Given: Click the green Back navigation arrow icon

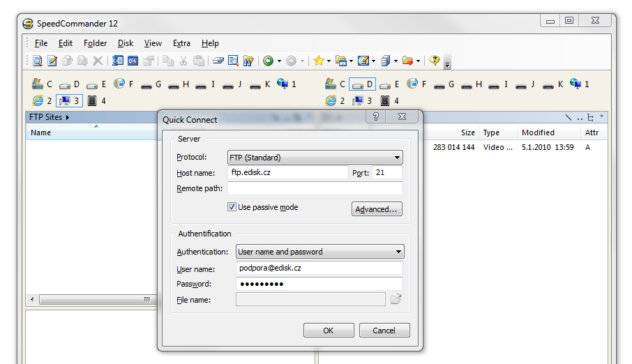Looking at the screenshot, I should tap(268, 61).
